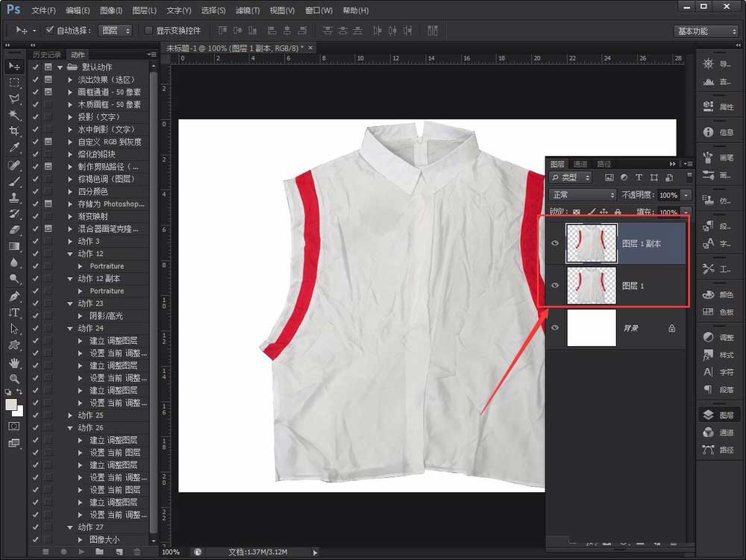746x560 pixels.
Task: Open the 信息 (Info) panel icon
Action: [707, 133]
